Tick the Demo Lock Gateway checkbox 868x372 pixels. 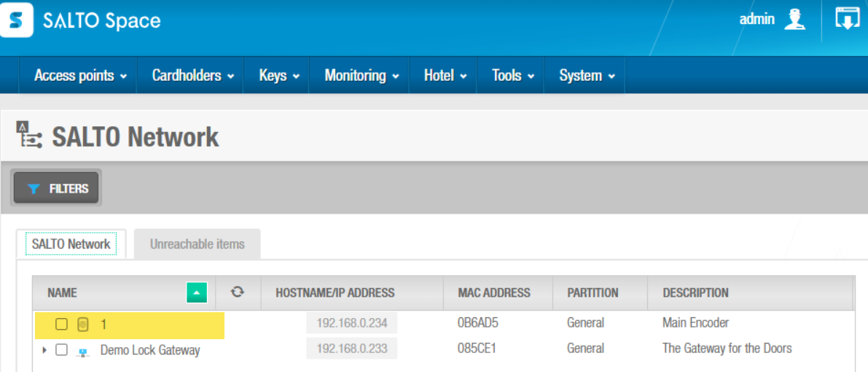click(x=62, y=350)
